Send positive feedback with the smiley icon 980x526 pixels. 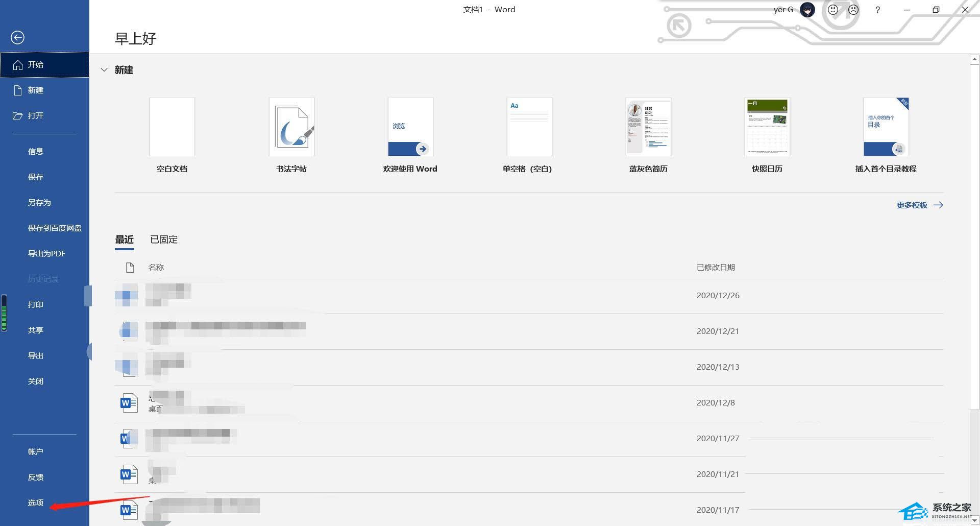[x=833, y=10]
